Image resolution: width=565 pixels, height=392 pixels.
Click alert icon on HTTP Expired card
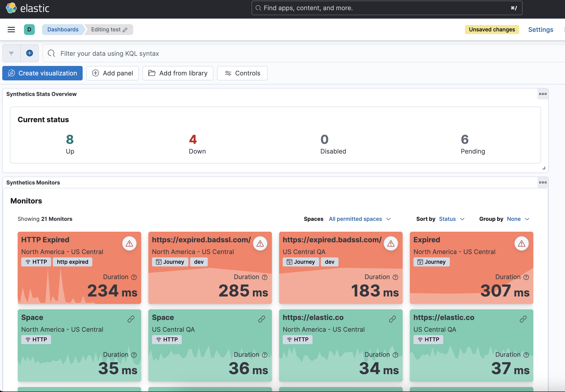(129, 243)
